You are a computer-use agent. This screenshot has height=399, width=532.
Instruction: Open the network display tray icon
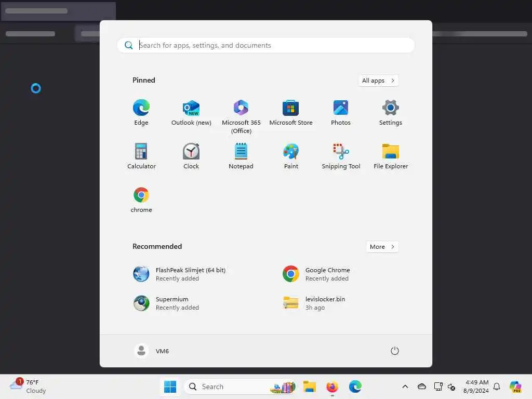click(x=438, y=387)
